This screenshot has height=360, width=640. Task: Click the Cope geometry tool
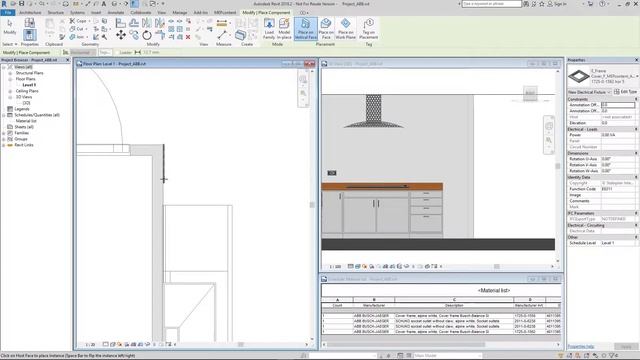point(78,21)
